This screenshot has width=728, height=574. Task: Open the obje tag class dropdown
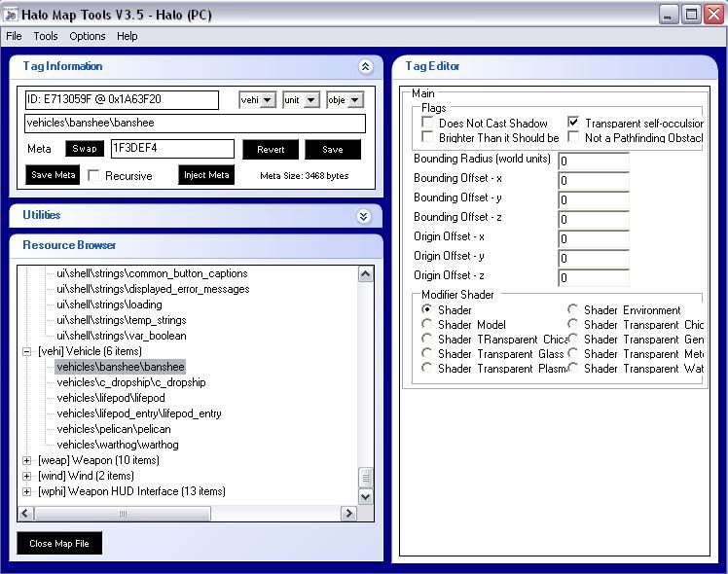(354, 100)
